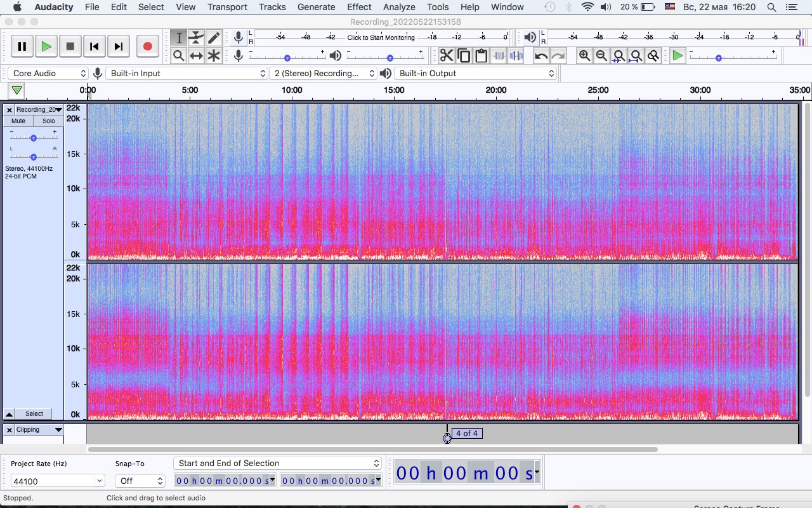
Task: Undo the last action
Action: (540, 56)
